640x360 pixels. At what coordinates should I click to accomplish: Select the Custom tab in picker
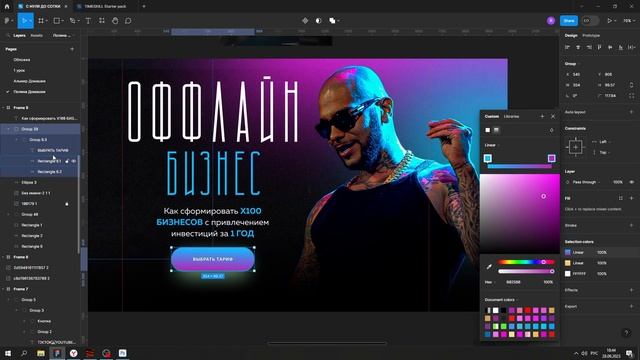[491, 116]
